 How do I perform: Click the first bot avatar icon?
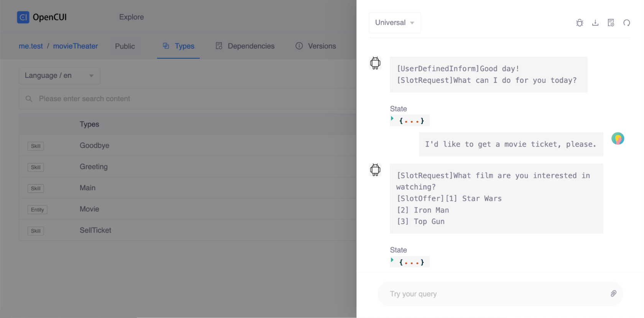point(375,63)
